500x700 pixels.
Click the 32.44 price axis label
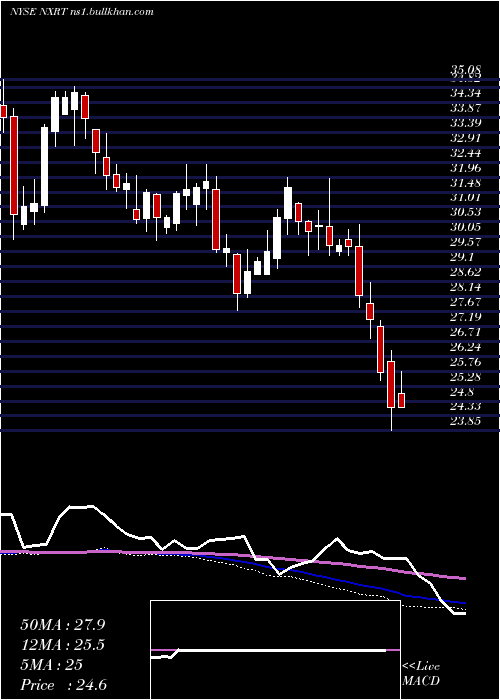pos(466,153)
